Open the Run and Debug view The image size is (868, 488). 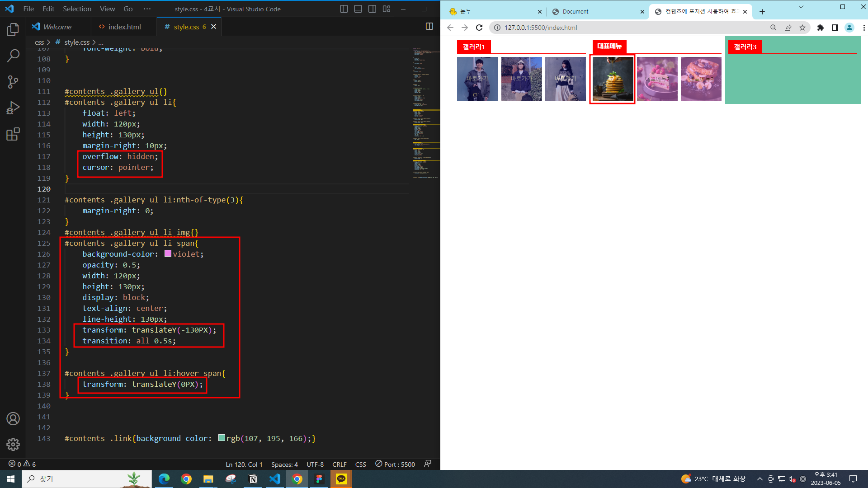pyautogui.click(x=13, y=108)
